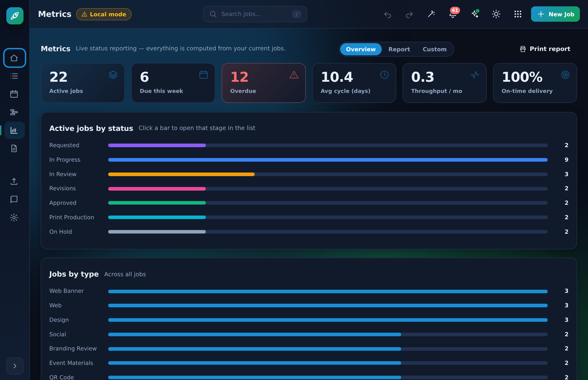
Task: Click the Print report button
Action: point(545,49)
